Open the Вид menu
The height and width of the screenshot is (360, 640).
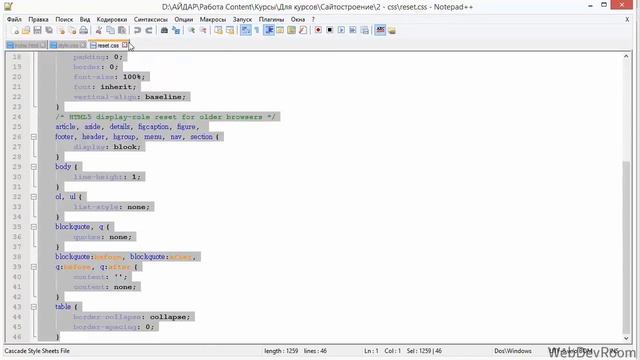(x=85, y=19)
